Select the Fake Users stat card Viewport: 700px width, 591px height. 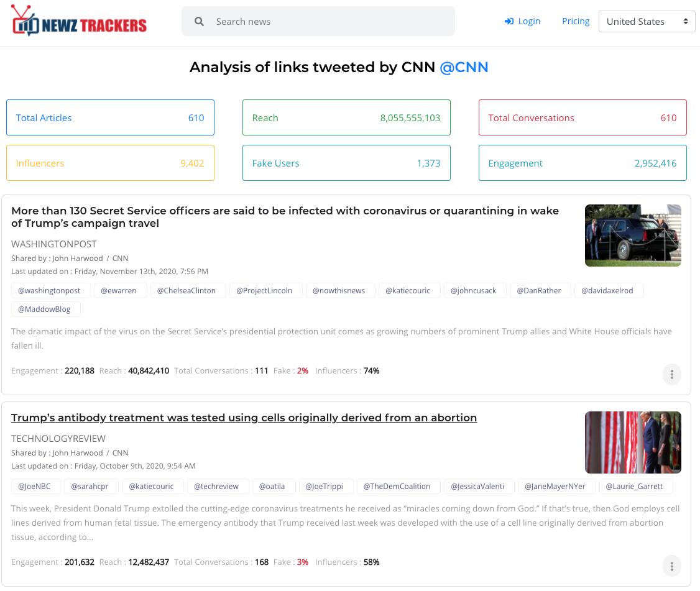coord(346,163)
